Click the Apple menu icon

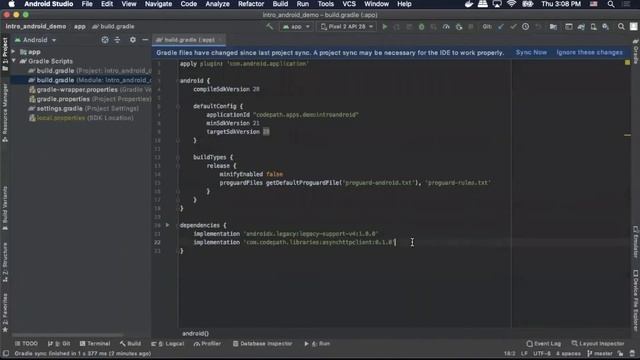[11, 4]
